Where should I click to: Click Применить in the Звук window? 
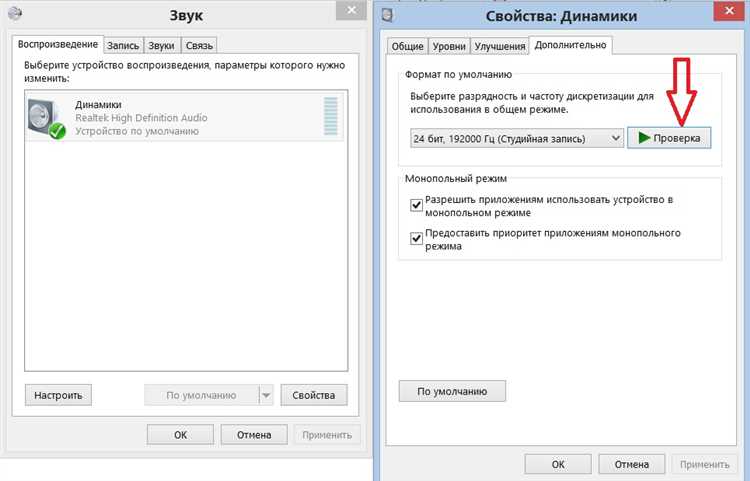click(x=327, y=435)
